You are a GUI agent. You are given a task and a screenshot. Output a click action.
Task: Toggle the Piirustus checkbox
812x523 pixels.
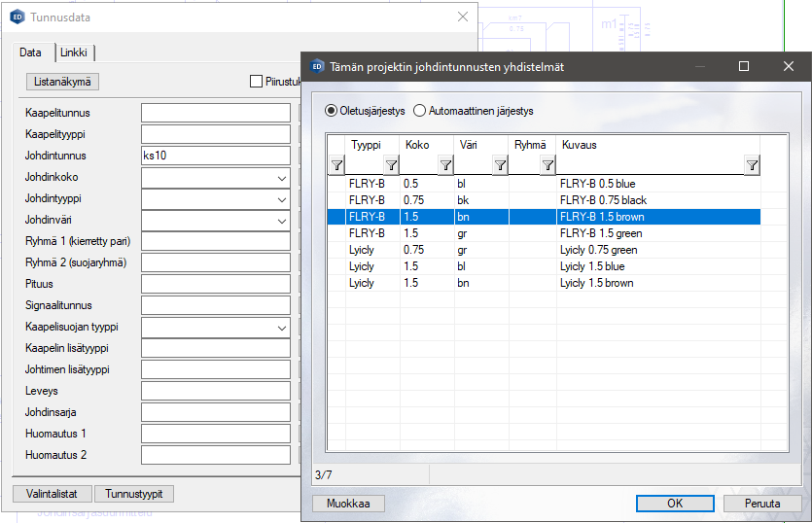(257, 82)
